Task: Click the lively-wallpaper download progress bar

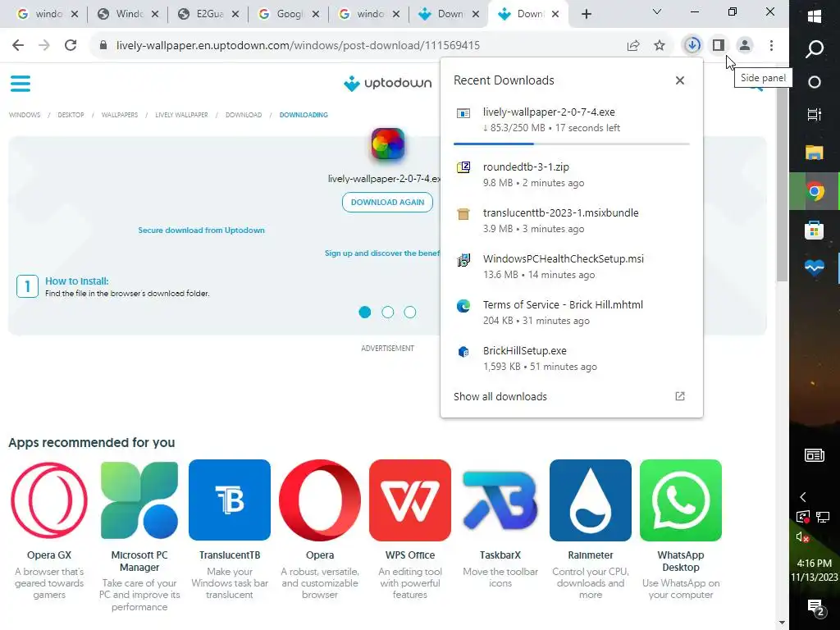Action: [x=571, y=144]
